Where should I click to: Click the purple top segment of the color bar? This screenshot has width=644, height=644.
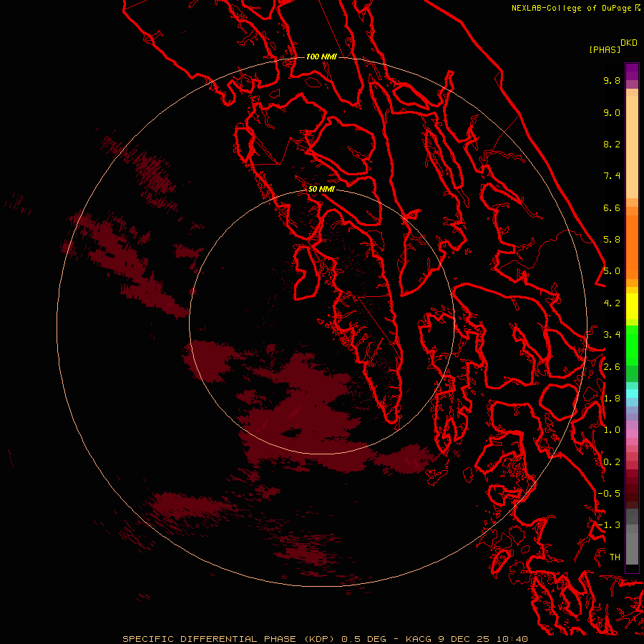(x=632, y=72)
